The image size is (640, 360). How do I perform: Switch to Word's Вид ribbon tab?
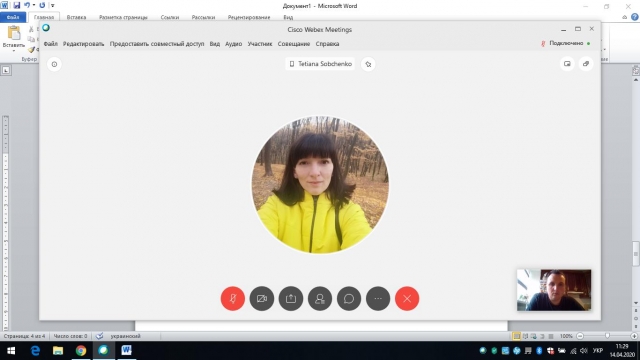288,17
